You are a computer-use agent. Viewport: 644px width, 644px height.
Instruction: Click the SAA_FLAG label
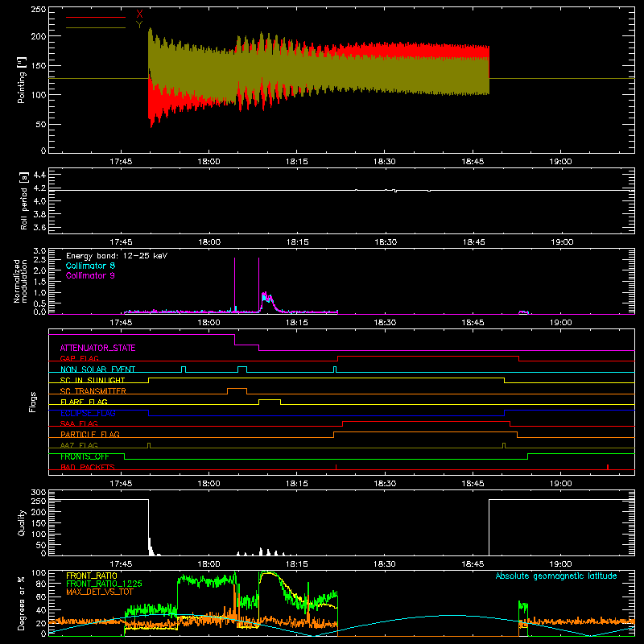click(79, 424)
